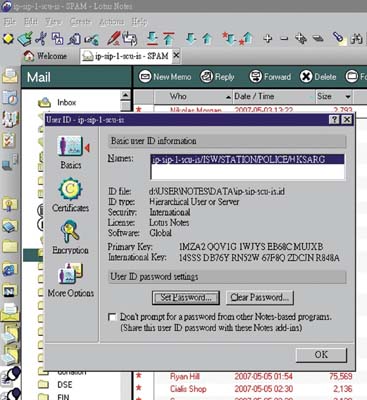This screenshot has width=367, height=400.
Task: Click the Clear Password button
Action: tap(260, 297)
